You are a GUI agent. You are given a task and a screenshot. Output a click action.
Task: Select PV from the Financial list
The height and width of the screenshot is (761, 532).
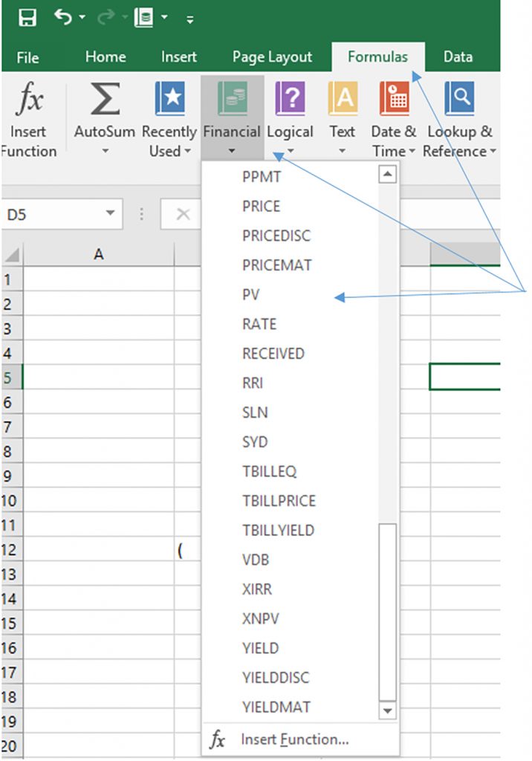pyautogui.click(x=251, y=295)
